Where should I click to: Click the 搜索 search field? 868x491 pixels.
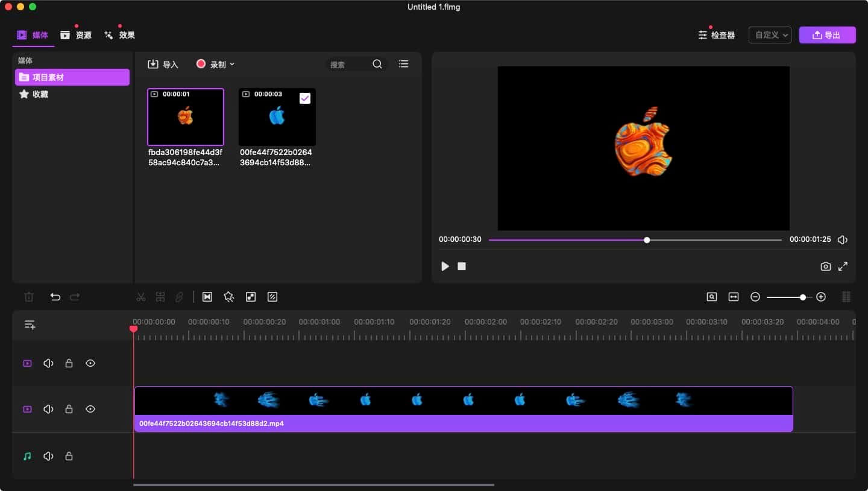point(348,65)
